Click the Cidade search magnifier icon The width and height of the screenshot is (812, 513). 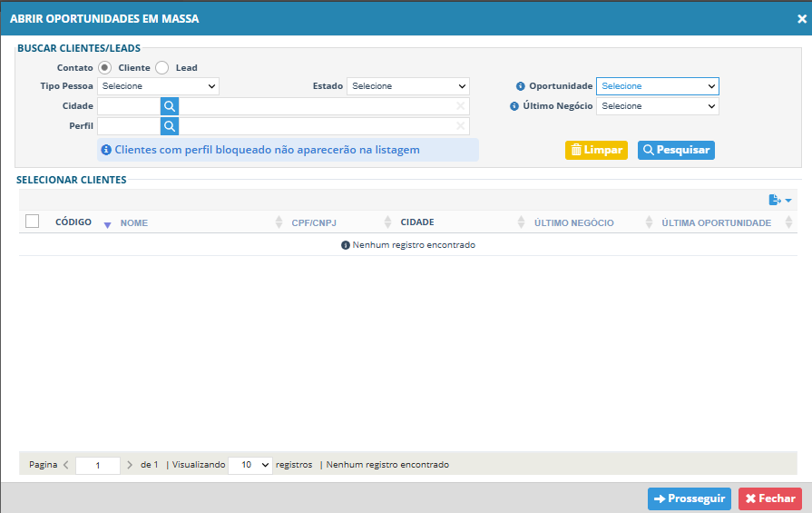click(170, 106)
